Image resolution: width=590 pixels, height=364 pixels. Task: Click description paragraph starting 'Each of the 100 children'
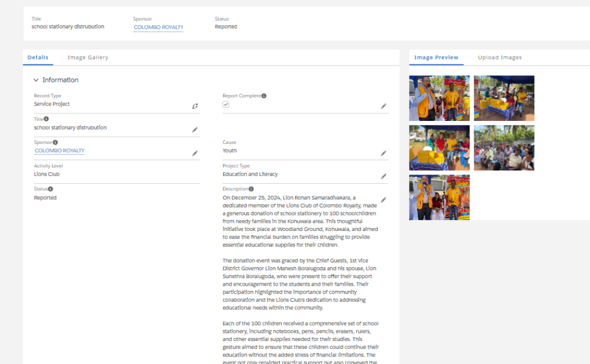point(301,342)
